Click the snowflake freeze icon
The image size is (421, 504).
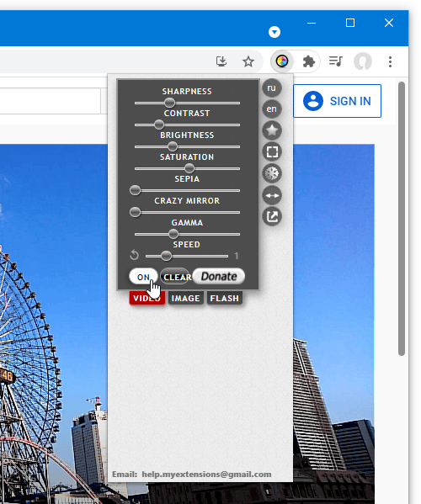coord(272,173)
